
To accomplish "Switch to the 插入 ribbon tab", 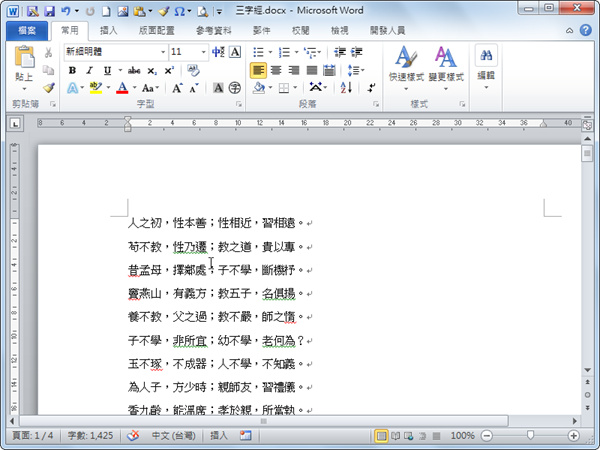I will click(x=108, y=31).
